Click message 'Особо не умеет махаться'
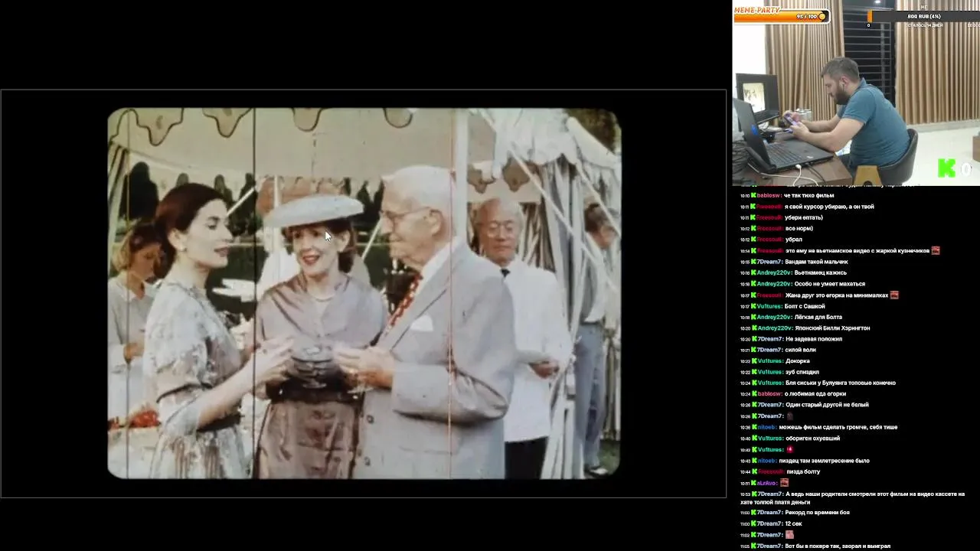Viewport: 980px width, 551px height. pos(830,284)
